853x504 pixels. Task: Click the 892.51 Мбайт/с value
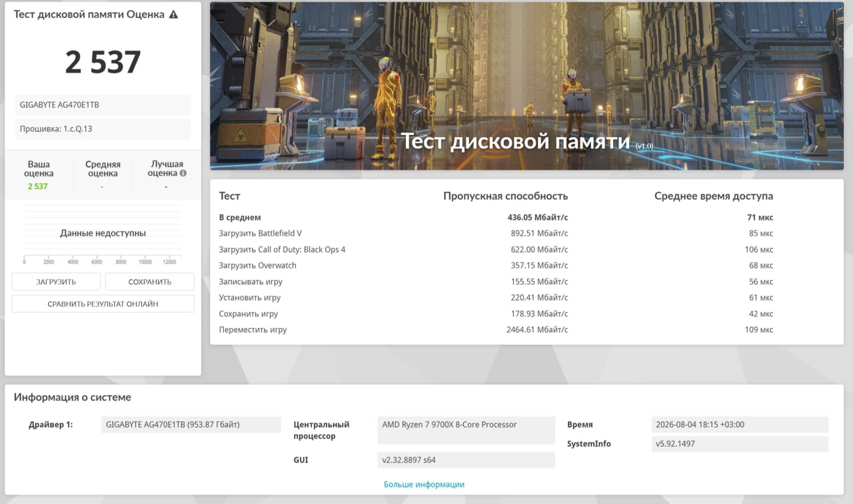(x=539, y=234)
